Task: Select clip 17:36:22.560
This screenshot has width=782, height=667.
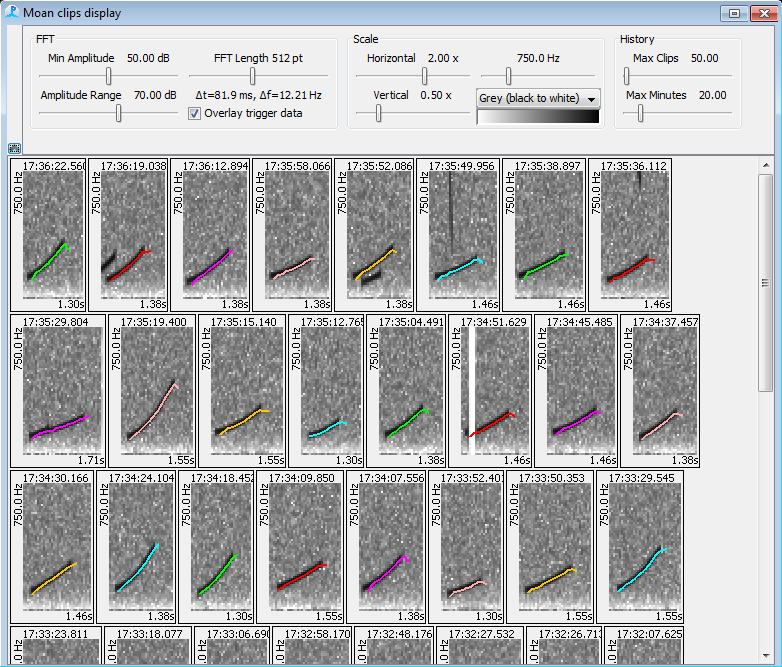Action: coord(48,235)
